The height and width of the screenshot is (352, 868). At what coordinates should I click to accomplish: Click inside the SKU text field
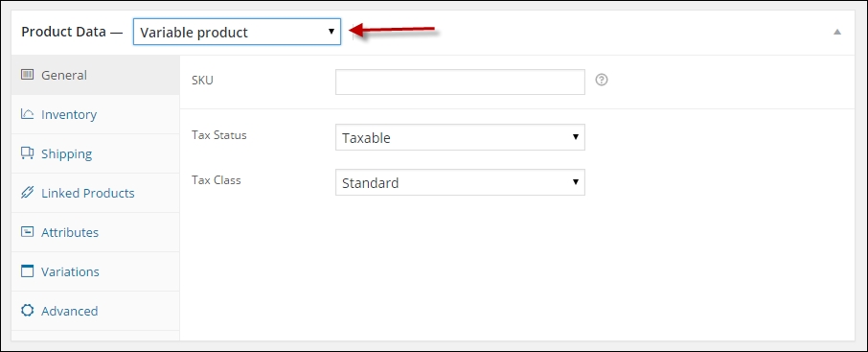(x=460, y=82)
